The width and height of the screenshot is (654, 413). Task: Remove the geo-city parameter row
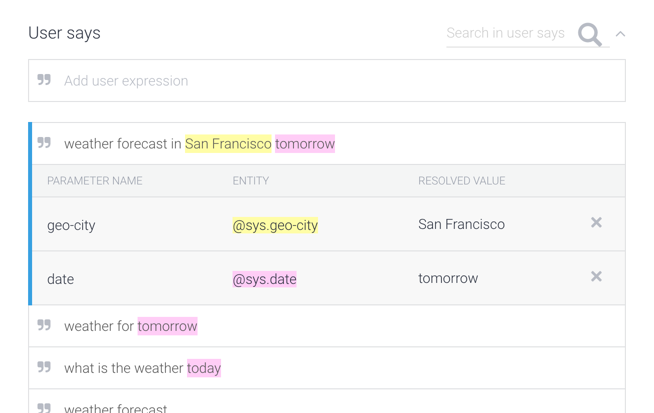(596, 223)
